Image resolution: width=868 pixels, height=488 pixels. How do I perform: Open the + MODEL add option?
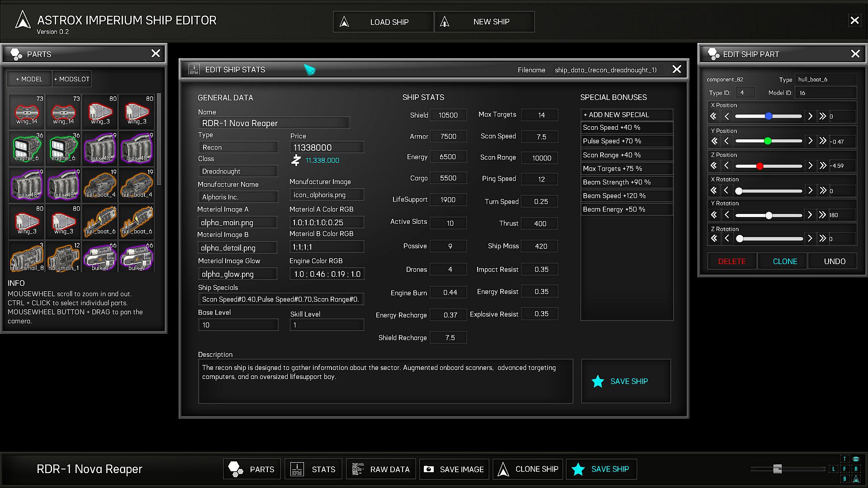[x=29, y=79]
